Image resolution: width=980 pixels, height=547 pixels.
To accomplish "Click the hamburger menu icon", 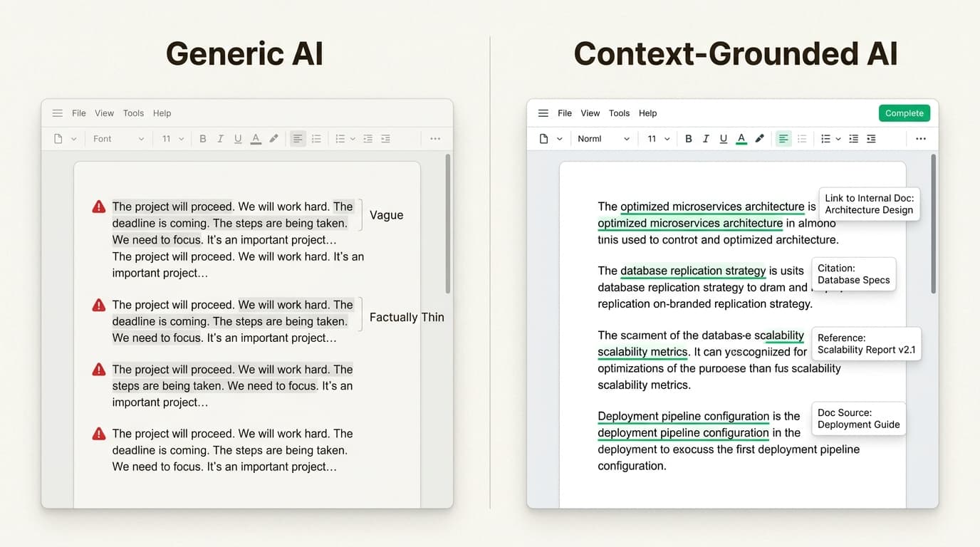I will pos(57,113).
